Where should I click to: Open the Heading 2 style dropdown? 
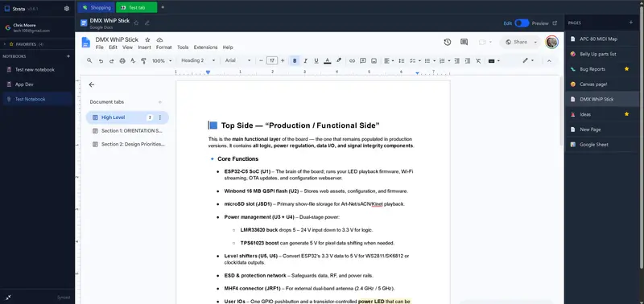[x=198, y=60]
